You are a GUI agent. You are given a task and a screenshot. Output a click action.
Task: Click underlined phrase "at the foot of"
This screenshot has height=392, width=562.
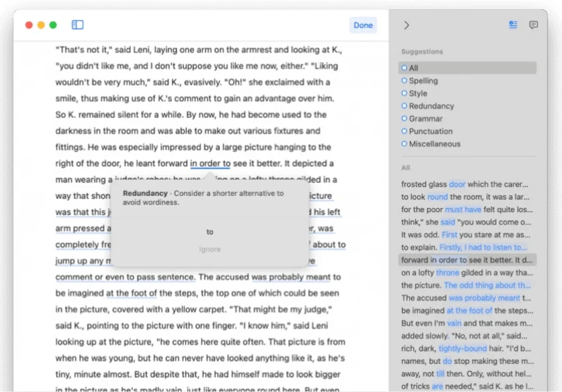[x=131, y=293]
